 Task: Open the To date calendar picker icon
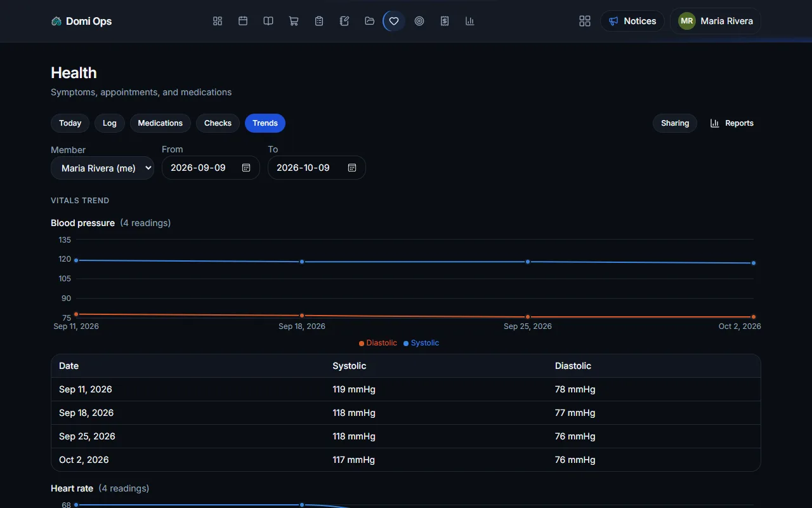pyautogui.click(x=352, y=168)
